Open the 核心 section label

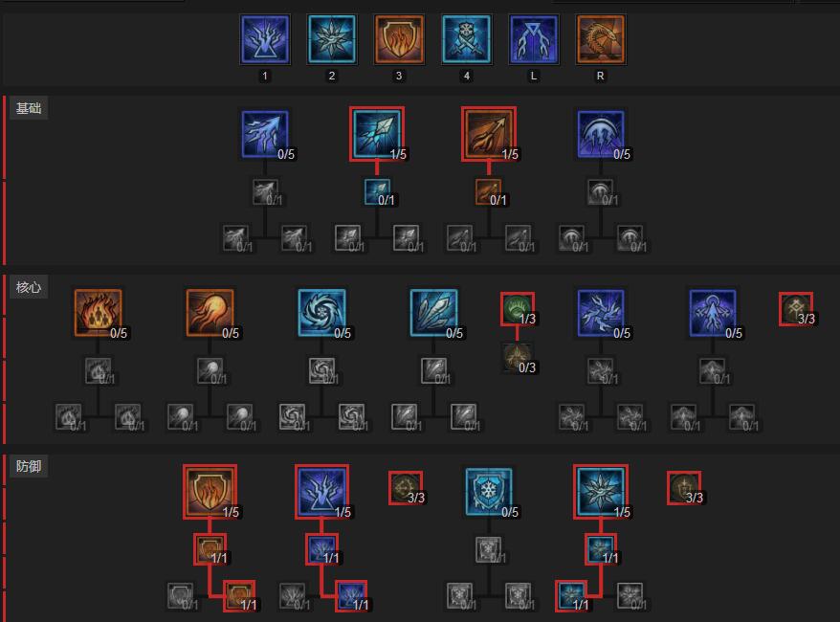click(29, 287)
